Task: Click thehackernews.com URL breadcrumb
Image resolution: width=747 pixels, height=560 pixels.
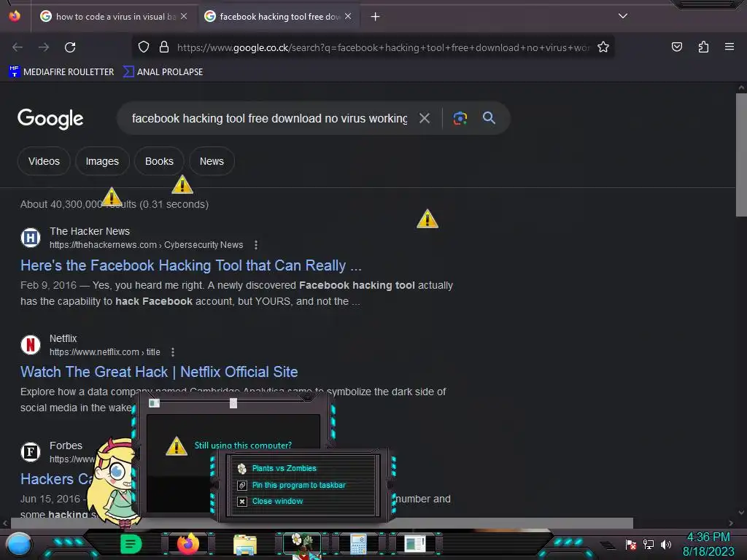Action: [x=146, y=245]
